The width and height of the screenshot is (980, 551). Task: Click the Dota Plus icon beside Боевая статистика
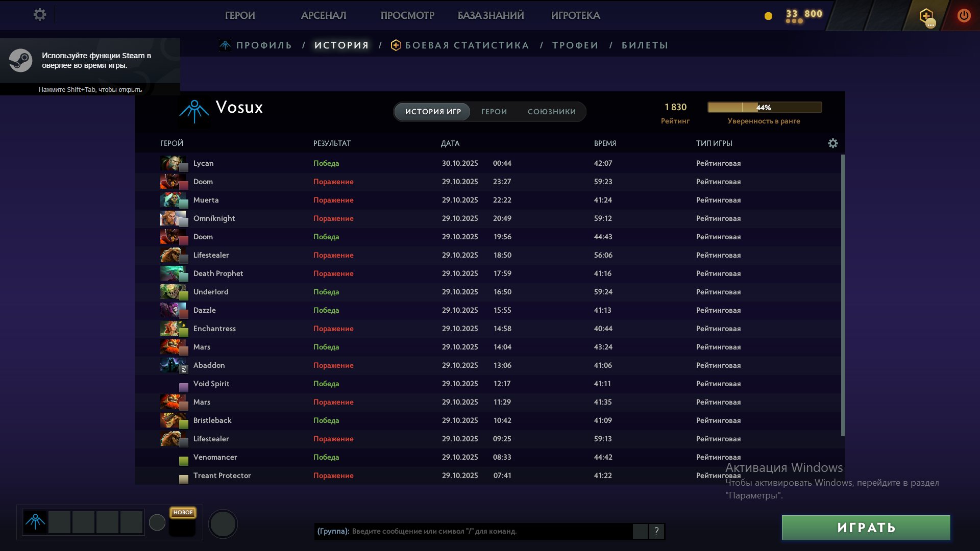pos(396,45)
